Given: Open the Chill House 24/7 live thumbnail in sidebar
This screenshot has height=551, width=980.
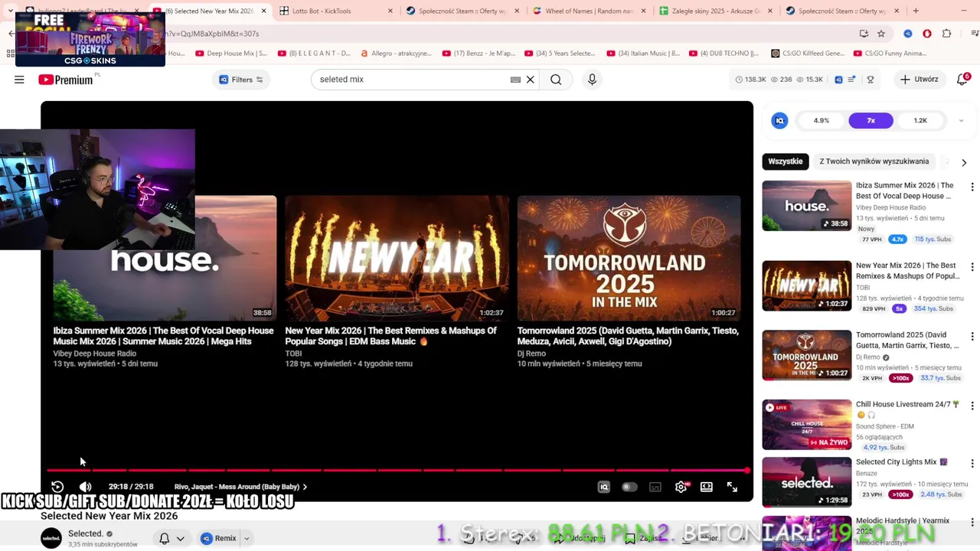Looking at the screenshot, I should 806,425.
